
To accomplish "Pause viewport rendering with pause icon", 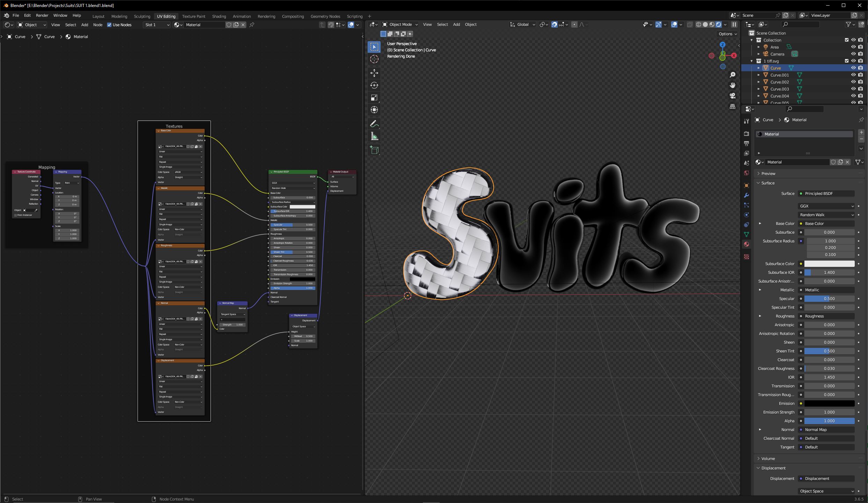I will point(734,24).
